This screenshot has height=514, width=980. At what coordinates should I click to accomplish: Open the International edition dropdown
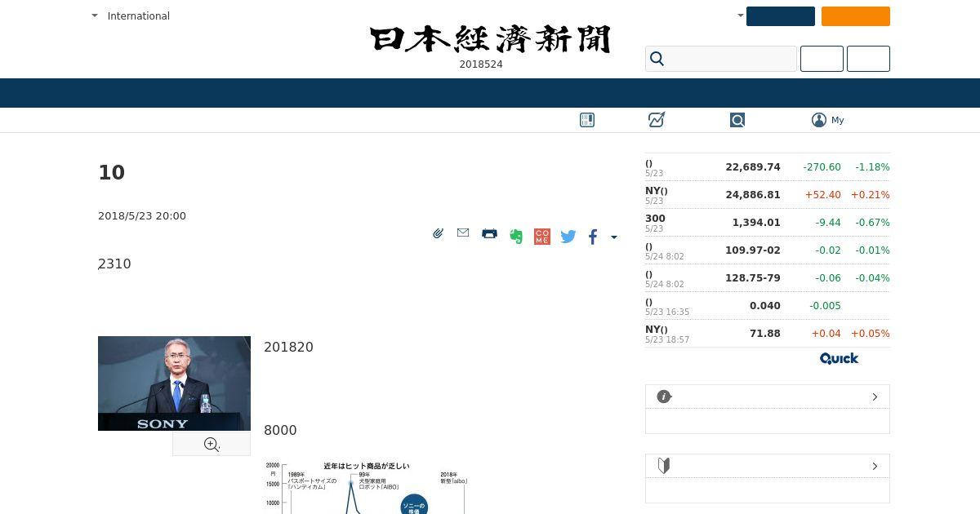tap(131, 16)
